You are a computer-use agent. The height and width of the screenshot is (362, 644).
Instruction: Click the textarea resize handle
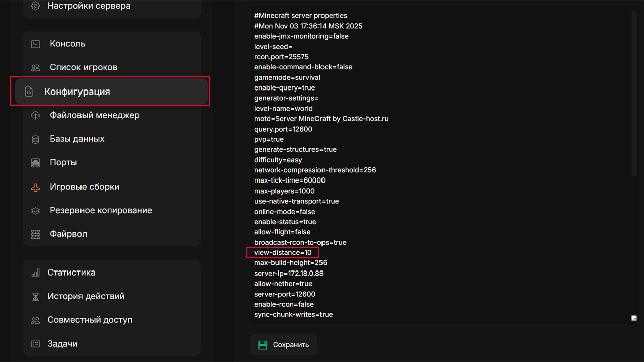point(634,318)
